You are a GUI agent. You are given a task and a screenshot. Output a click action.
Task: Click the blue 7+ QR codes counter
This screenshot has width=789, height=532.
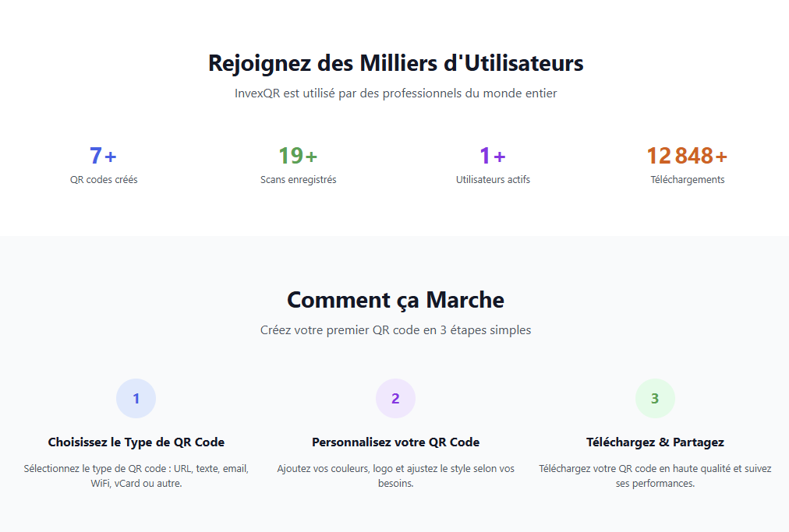104,156
